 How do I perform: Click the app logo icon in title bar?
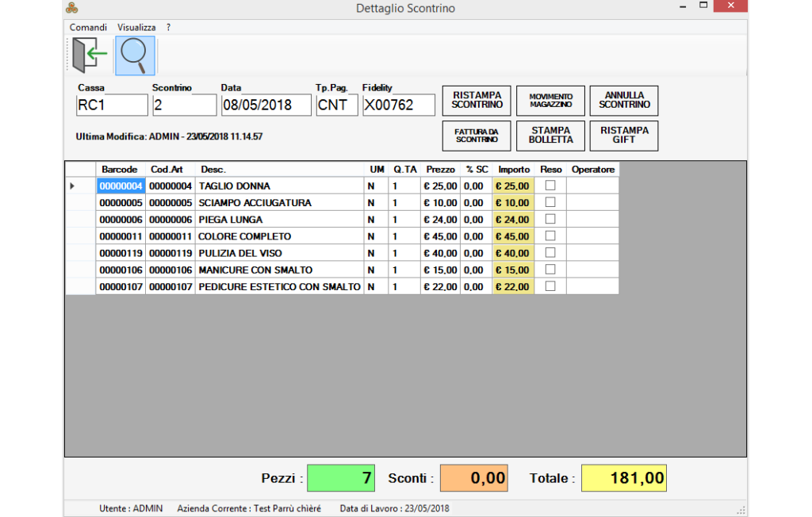[x=71, y=9]
